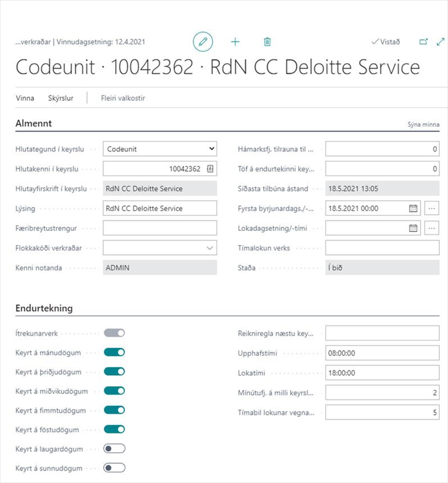Click Upphafstími field showing 08:00:00
The image size is (448, 483).
pos(382,353)
